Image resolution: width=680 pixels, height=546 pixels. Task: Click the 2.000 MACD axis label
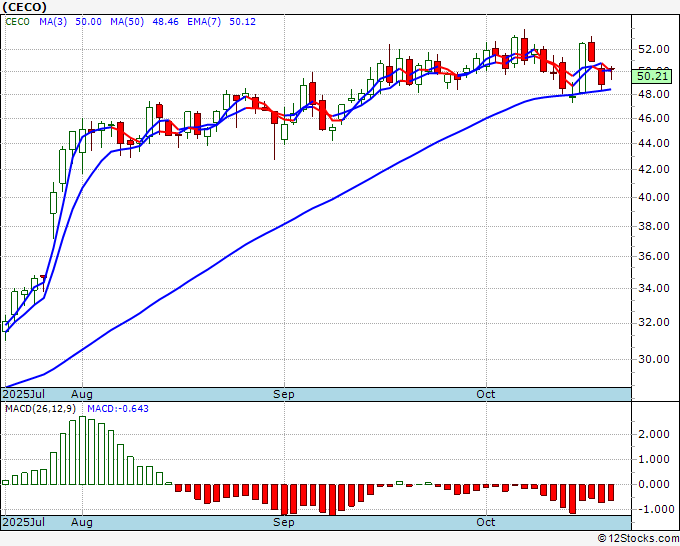coord(654,435)
